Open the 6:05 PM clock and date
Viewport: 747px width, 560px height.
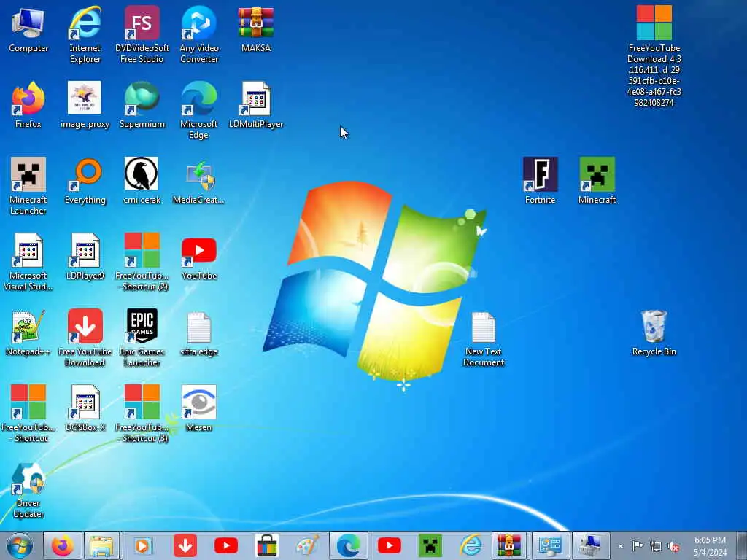tap(710, 546)
